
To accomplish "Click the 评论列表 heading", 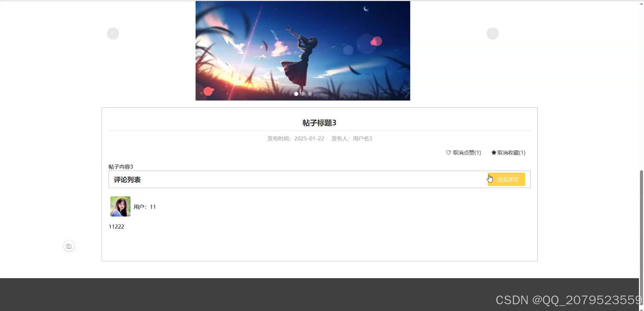I will click(x=127, y=180).
